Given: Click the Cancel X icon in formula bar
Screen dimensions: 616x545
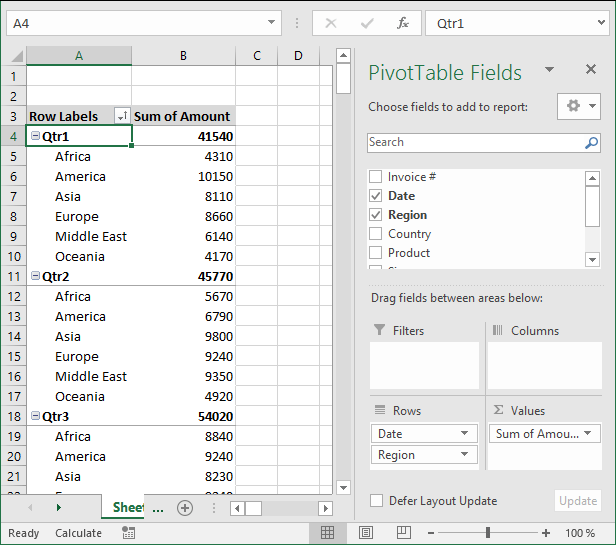Looking at the screenshot, I should pos(331,24).
